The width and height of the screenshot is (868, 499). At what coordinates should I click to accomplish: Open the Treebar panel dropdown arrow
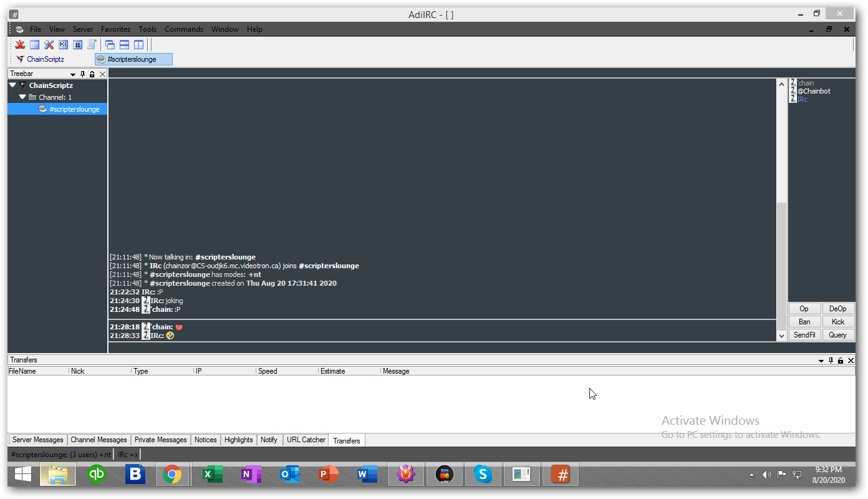(73, 74)
